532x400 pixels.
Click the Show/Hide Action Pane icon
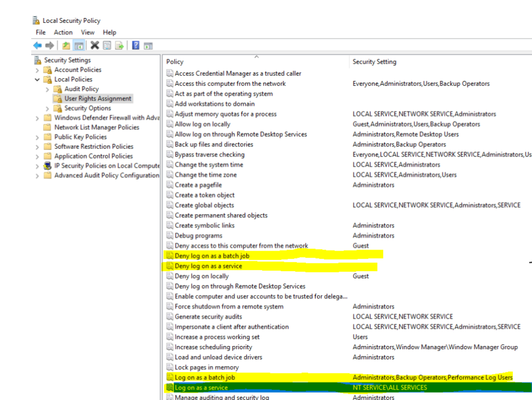tap(148, 45)
